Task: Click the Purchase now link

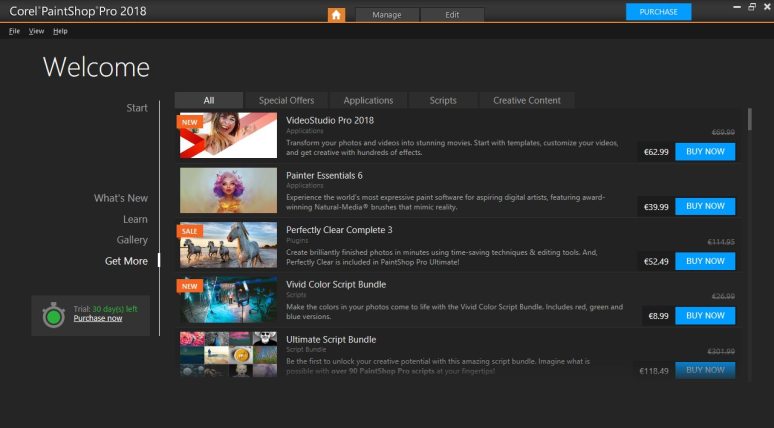Action: 98,318
